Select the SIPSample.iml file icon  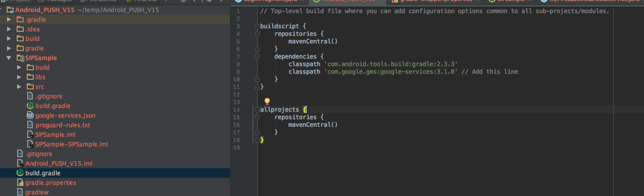pyautogui.click(x=30, y=134)
